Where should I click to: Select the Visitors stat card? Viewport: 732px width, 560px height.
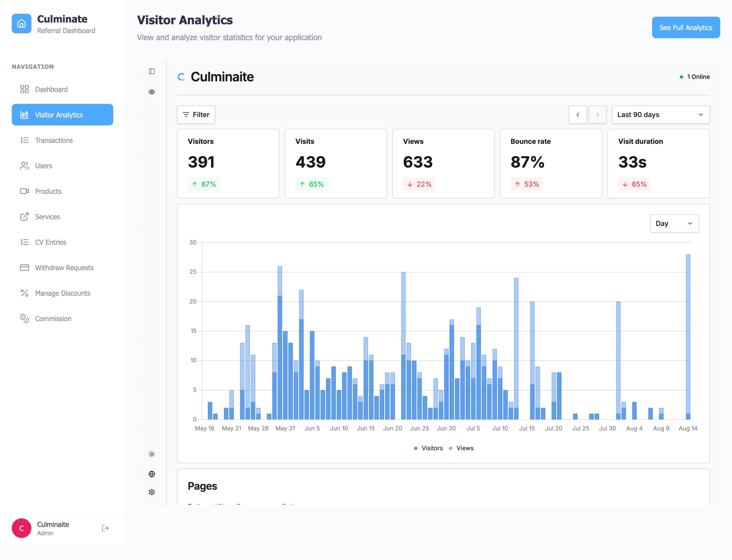(228, 164)
